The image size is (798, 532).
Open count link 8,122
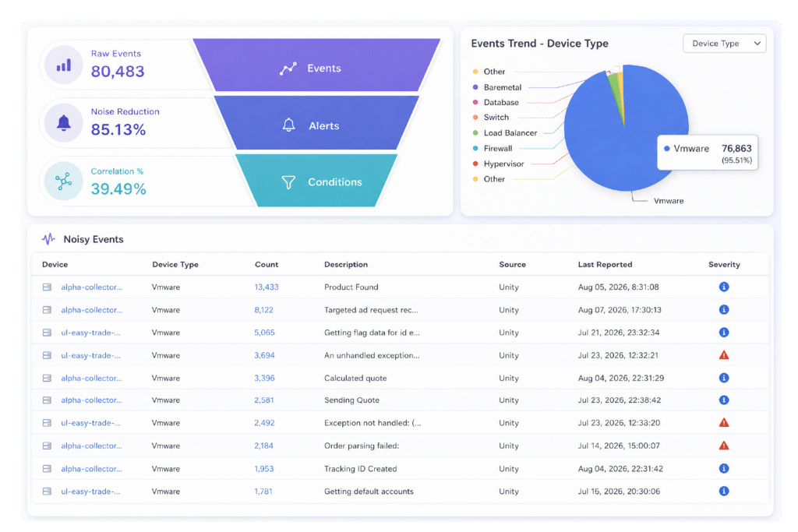263,310
